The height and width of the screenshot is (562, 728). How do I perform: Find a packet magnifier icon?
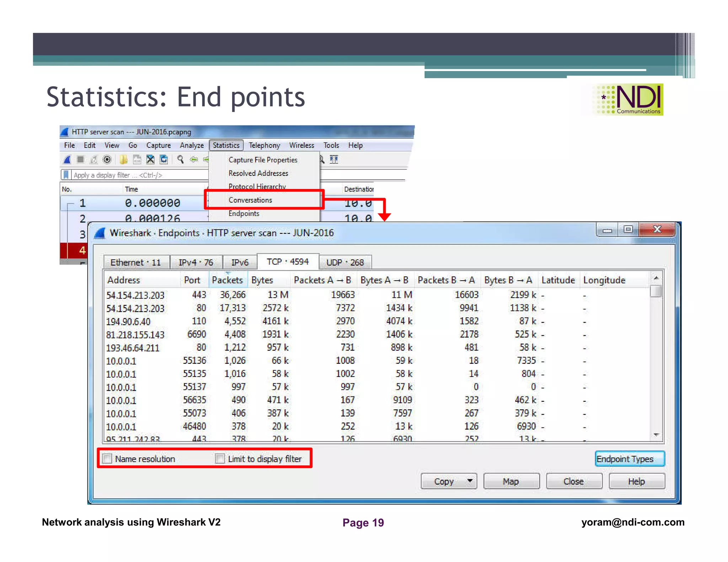tap(181, 160)
